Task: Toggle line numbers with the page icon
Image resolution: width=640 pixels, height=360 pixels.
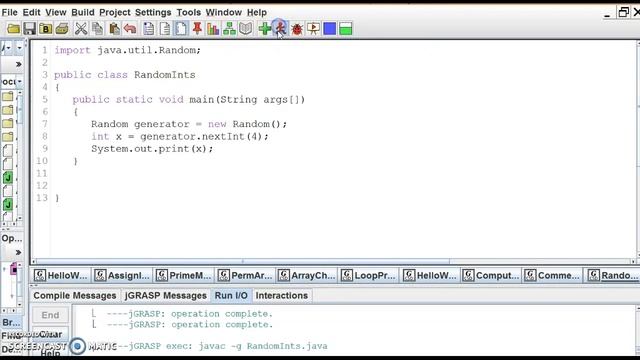Action: 181,29
